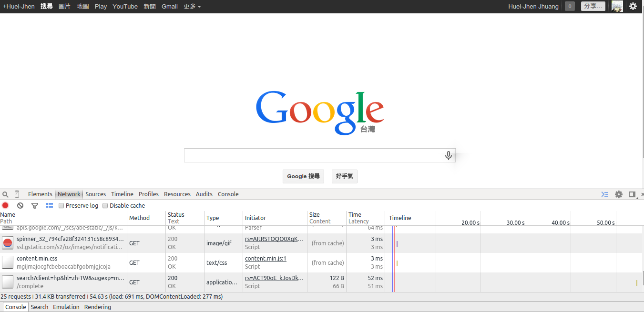644x312 pixels.
Task: Select the search?client=hp request name
Action: click(70, 278)
